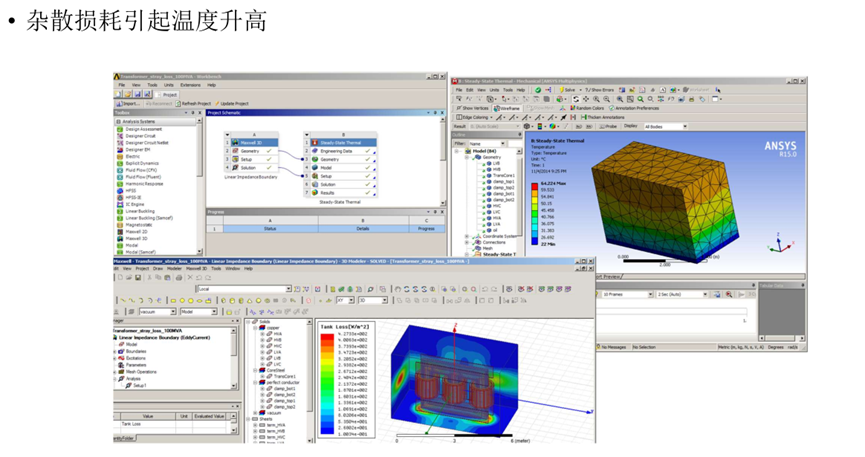Click the blue Min color in temperature legend
Image resolution: width=865 pixels, height=457 pixels.
[x=535, y=241]
